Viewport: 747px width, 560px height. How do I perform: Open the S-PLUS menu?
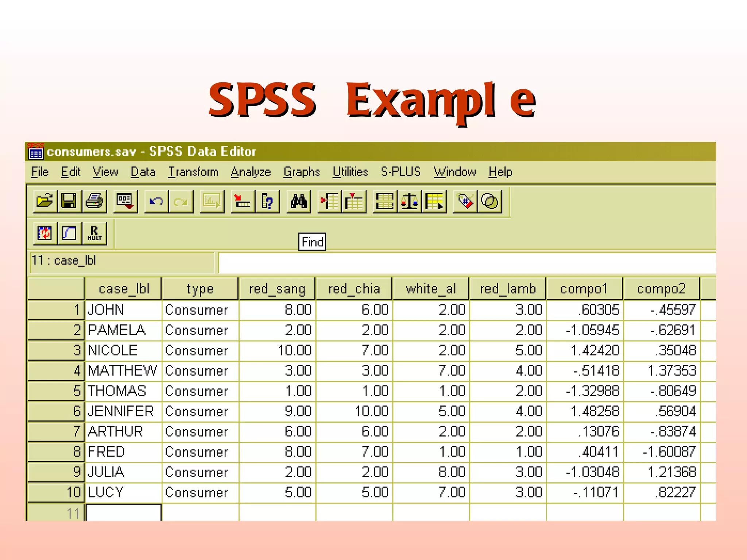(401, 172)
